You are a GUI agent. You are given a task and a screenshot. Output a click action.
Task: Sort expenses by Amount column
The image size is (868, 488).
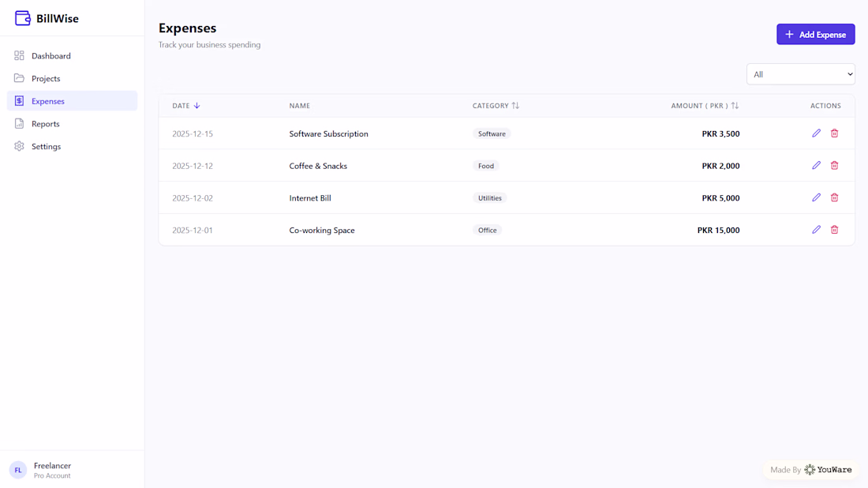pos(705,106)
